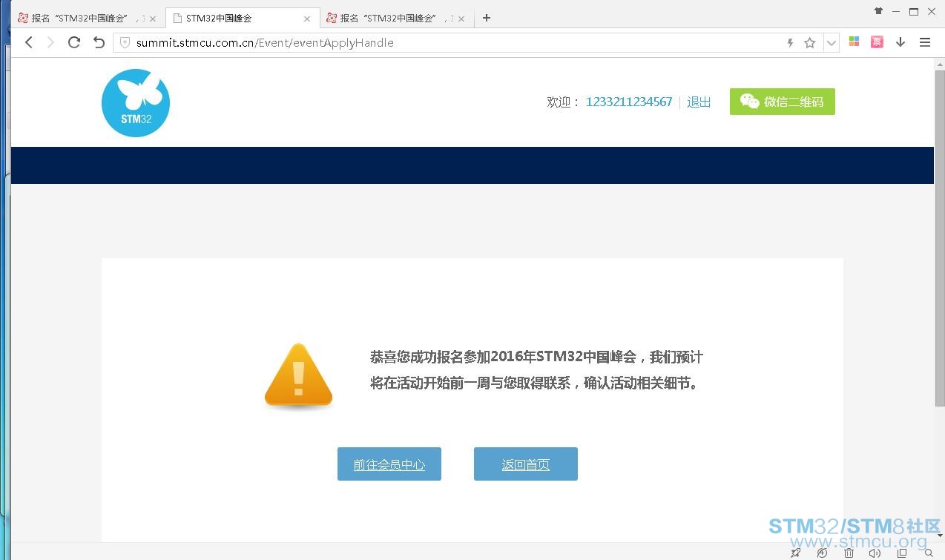Image resolution: width=945 pixels, height=560 pixels.
Task: Click the trash bin icon in status bar
Action: tap(849, 553)
